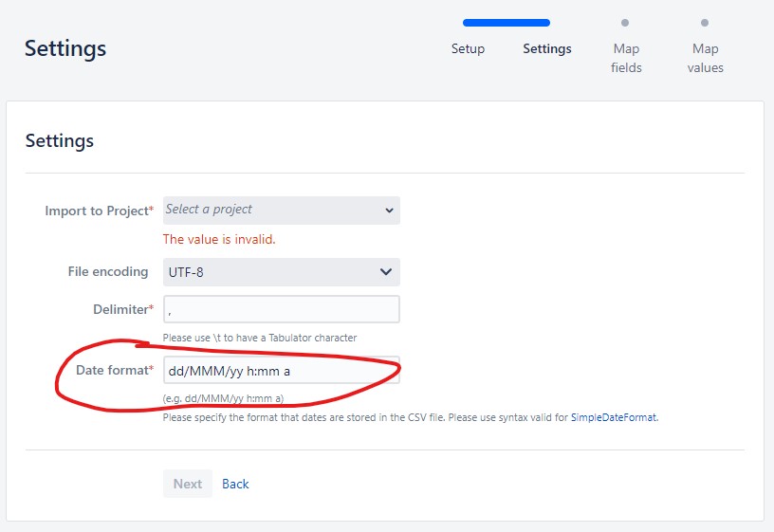
Task: Open the SimpleDateFormat link
Action: tap(614, 417)
